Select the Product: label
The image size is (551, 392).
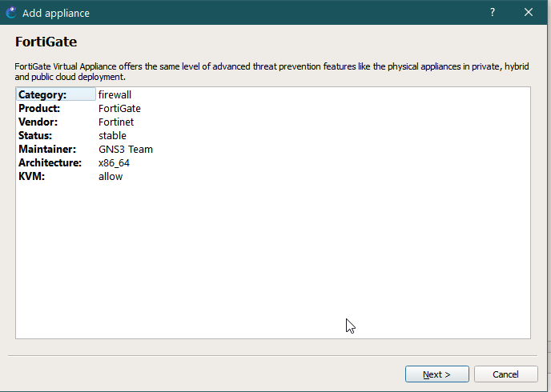click(x=39, y=109)
